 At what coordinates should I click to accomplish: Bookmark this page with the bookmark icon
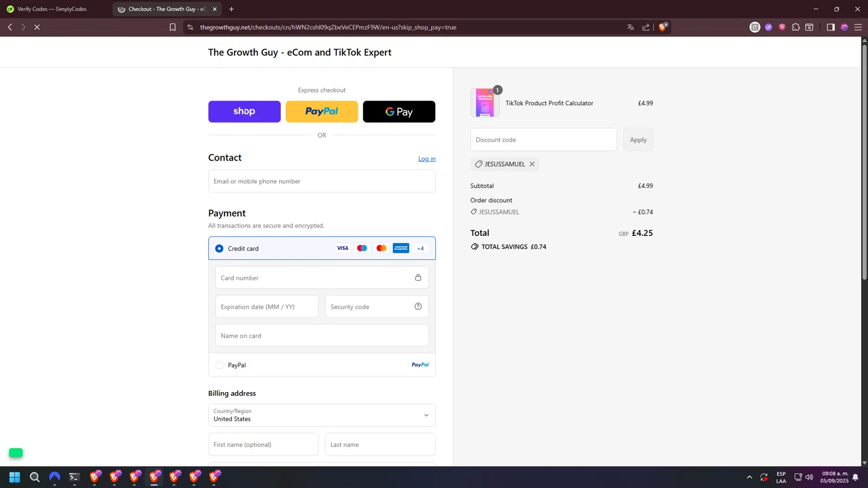tap(172, 27)
